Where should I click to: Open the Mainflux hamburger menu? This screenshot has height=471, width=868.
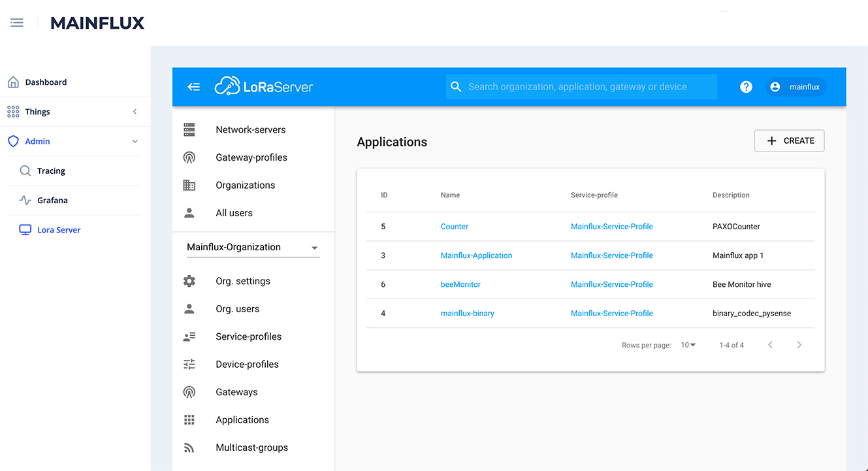pos(16,22)
